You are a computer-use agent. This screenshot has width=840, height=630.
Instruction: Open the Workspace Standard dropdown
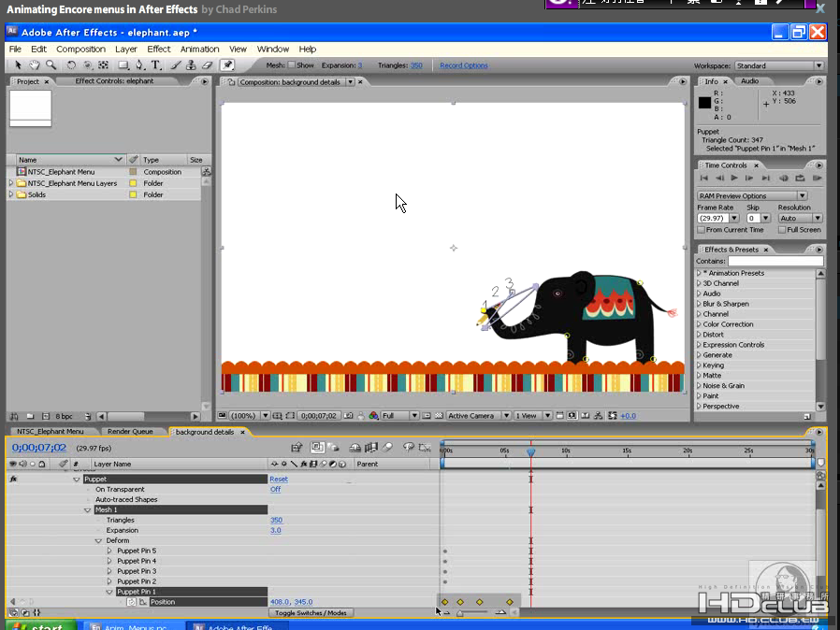(x=779, y=65)
